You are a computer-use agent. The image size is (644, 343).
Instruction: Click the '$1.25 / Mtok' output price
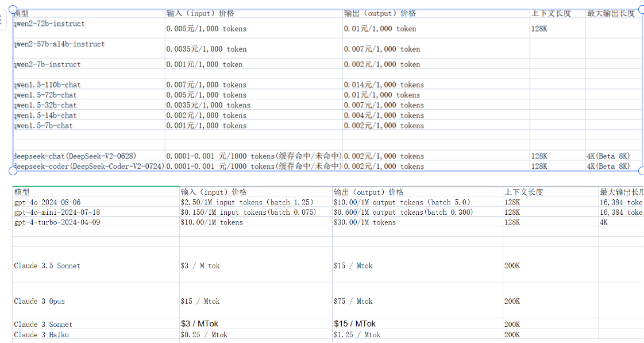[x=357, y=335]
